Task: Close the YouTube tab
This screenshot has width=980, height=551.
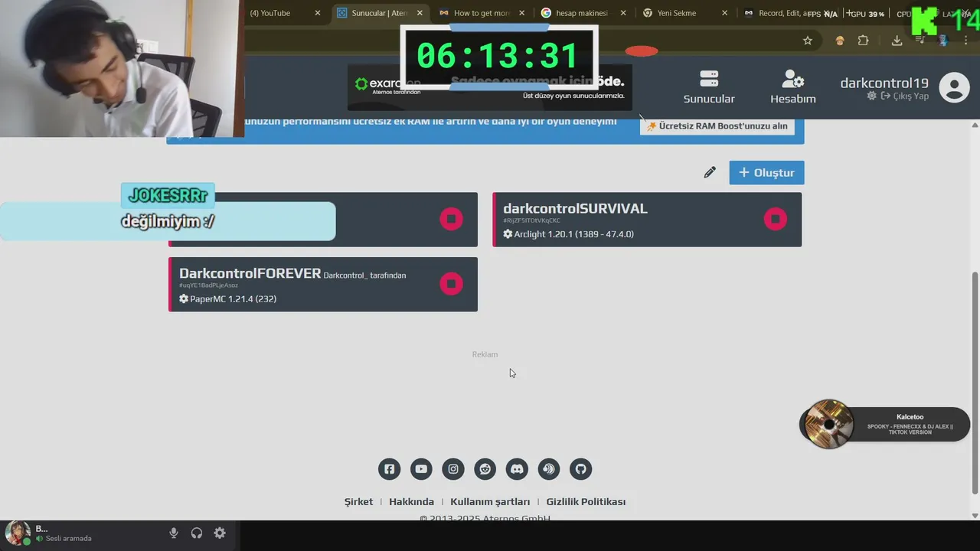Action: coord(318,13)
